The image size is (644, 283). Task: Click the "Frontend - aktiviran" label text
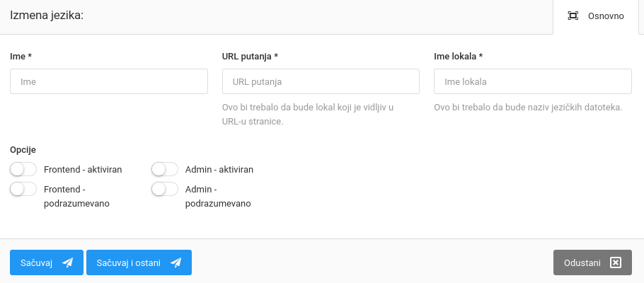coord(83,170)
